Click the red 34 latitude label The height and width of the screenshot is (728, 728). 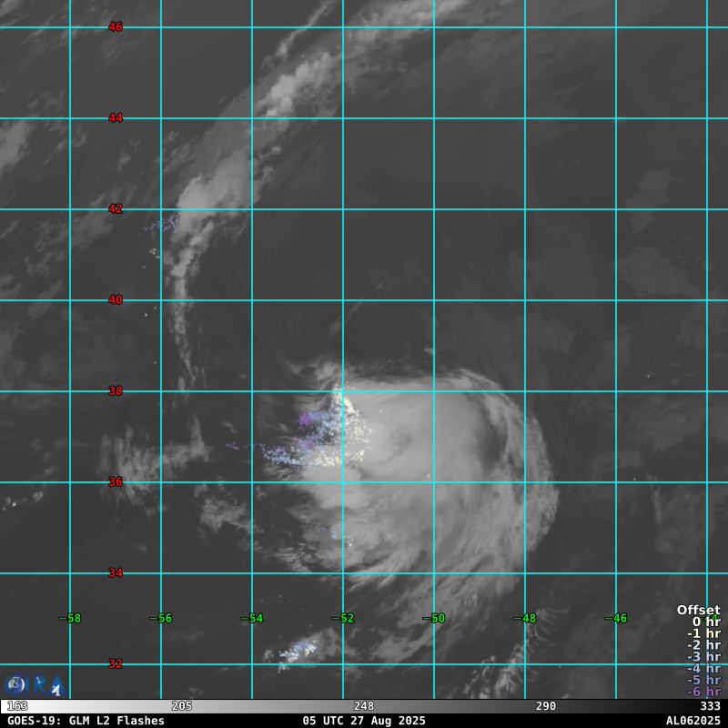[116, 573]
